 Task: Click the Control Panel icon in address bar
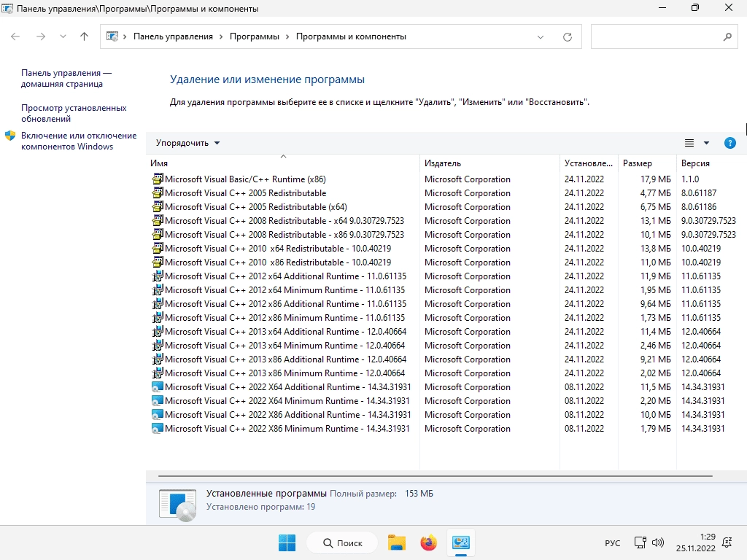coord(112,36)
